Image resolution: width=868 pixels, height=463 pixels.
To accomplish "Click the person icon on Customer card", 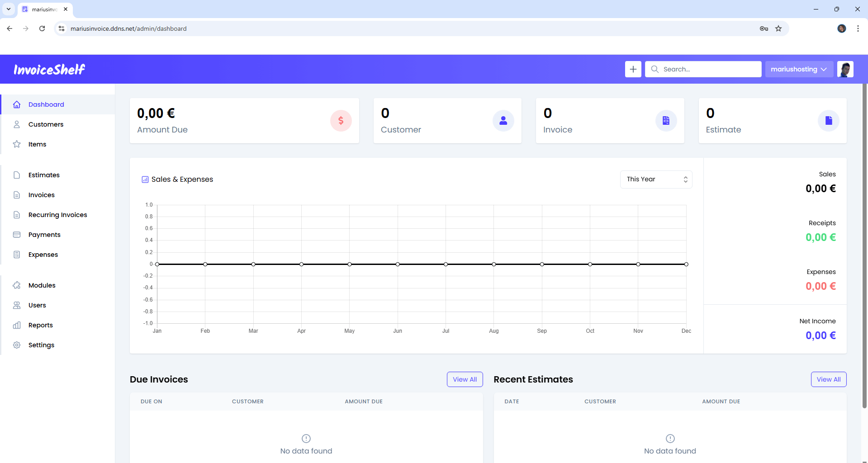I will [x=503, y=121].
